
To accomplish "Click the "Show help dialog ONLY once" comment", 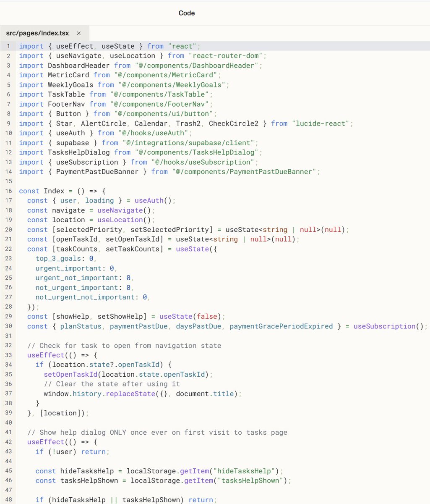I will click(x=157, y=433).
